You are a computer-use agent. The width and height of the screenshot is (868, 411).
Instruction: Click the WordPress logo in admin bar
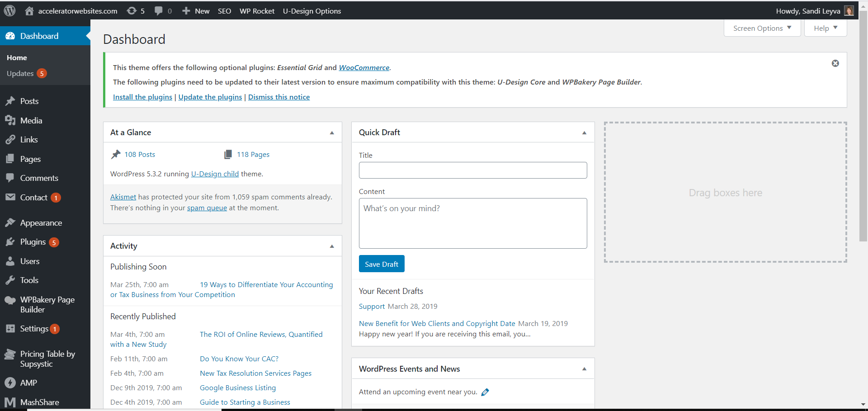pyautogui.click(x=9, y=11)
